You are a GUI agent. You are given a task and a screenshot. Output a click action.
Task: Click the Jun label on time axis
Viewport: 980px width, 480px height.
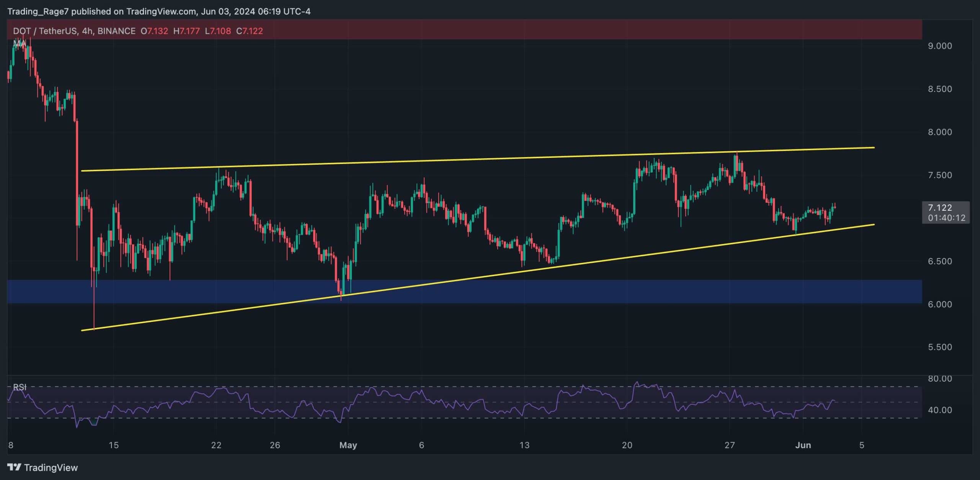tap(803, 445)
